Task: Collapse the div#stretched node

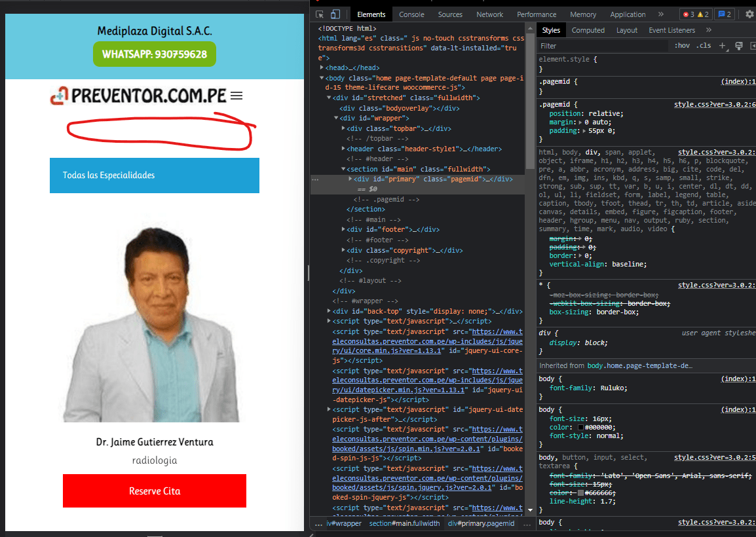Action: 329,98
